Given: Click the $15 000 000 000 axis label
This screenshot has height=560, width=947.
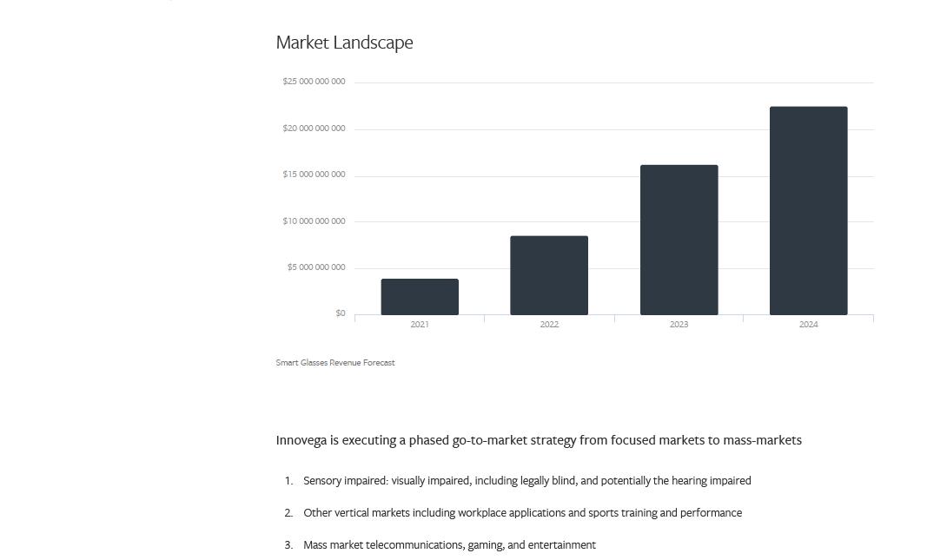Looking at the screenshot, I should coord(314,175).
